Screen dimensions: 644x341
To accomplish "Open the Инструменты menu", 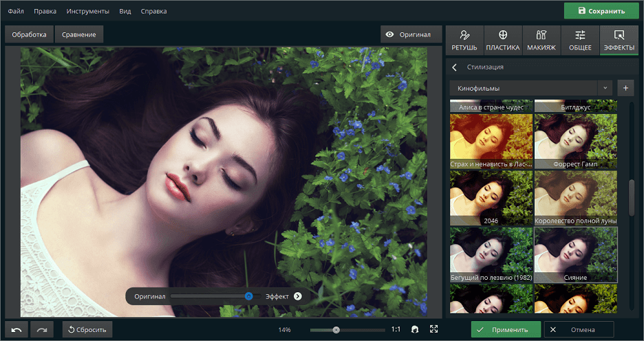I will pyautogui.click(x=88, y=12).
